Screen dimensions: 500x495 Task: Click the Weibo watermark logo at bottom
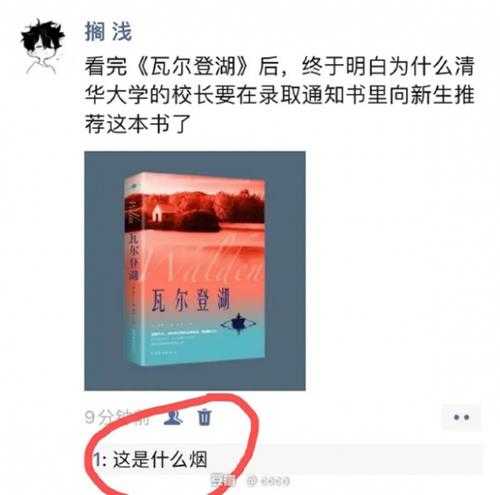tap(252, 481)
